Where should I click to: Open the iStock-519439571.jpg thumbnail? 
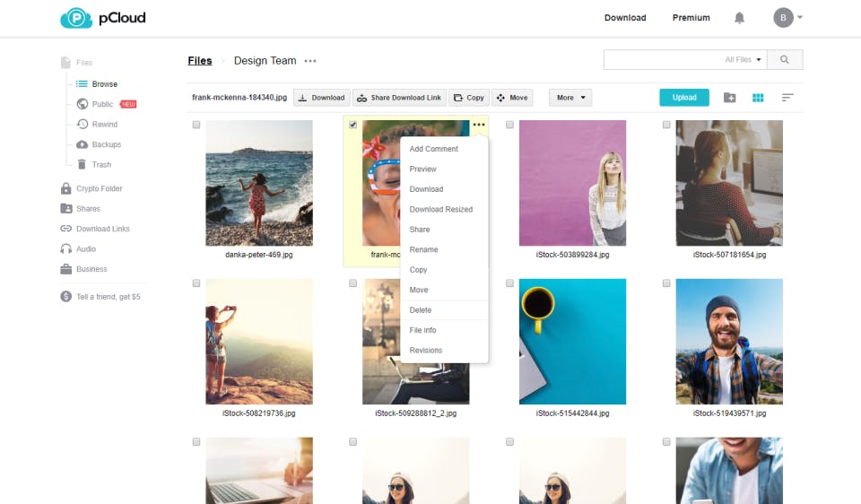[x=729, y=342]
